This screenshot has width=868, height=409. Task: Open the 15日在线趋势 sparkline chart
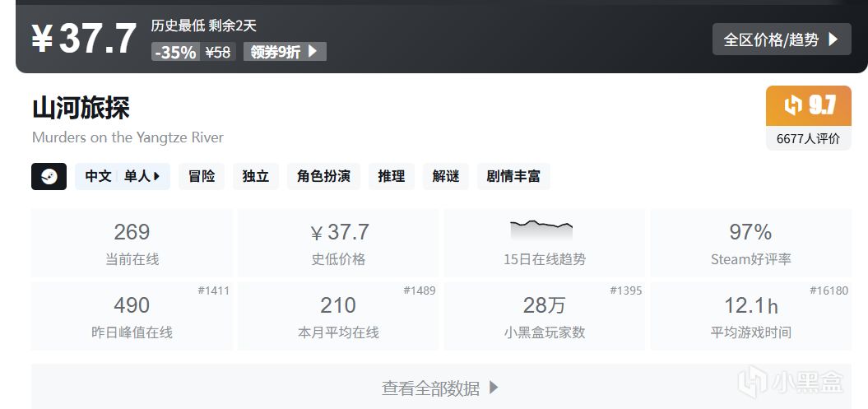pos(545,243)
